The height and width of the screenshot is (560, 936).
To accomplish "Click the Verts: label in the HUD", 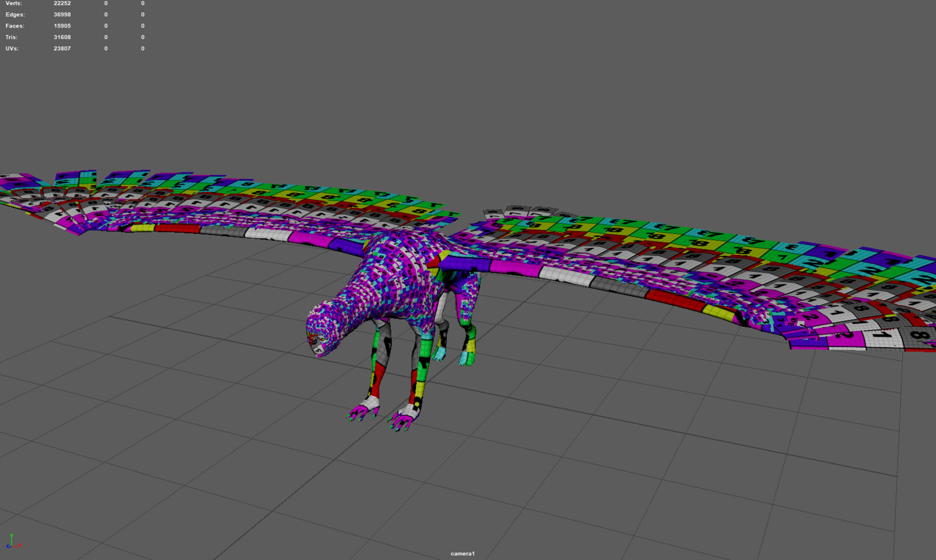I will (13, 4).
